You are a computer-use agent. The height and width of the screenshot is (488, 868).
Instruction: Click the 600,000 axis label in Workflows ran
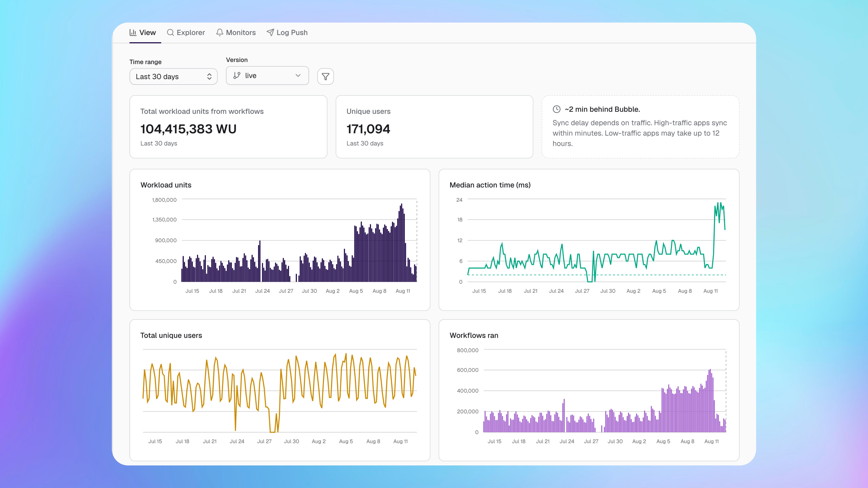[467, 370]
